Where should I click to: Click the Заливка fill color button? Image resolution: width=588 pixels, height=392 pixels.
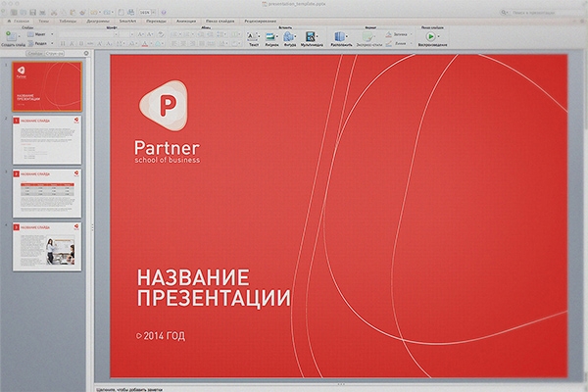[397, 34]
